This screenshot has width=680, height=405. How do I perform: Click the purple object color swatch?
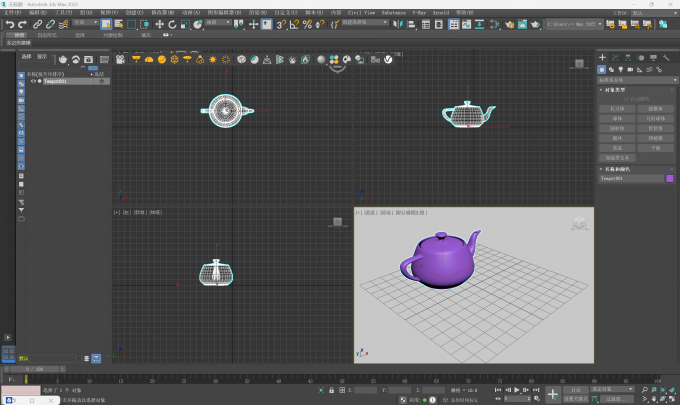tap(669, 178)
